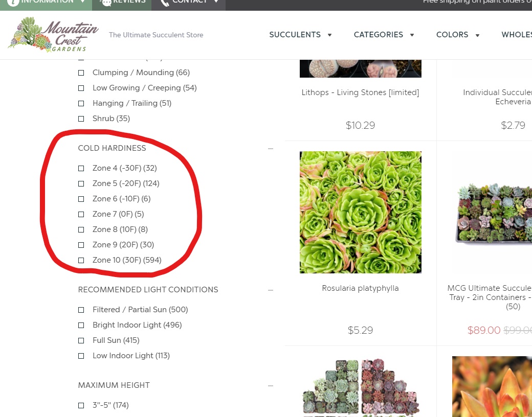Image resolution: width=532 pixels, height=417 pixels.
Task: Collapse the Maximum Height filter section
Action: (271, 386)
